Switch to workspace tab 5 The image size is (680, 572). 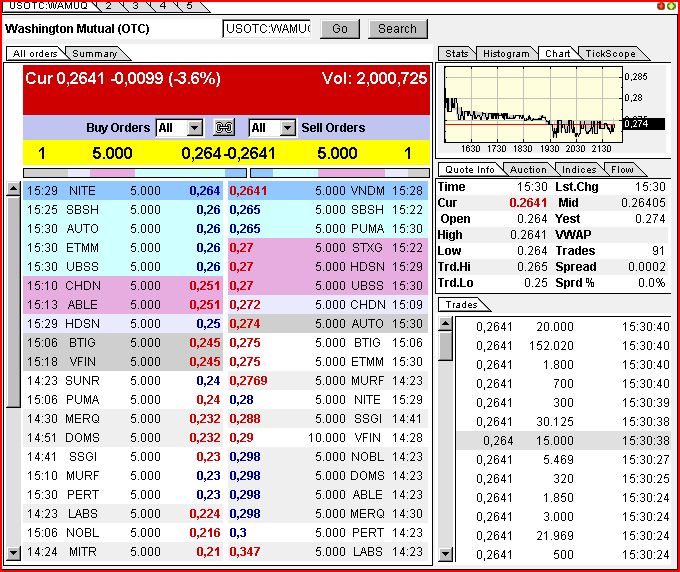point(190,6)
